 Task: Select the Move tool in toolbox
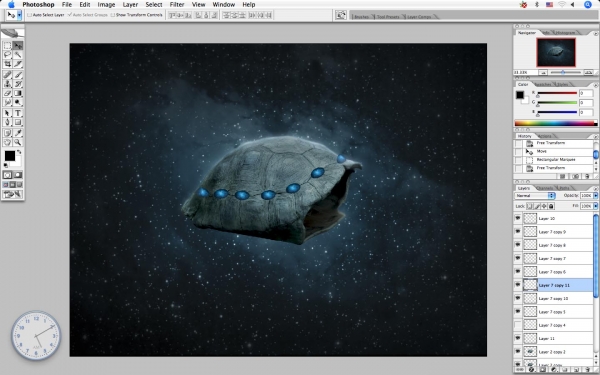[x=18, y=46]
